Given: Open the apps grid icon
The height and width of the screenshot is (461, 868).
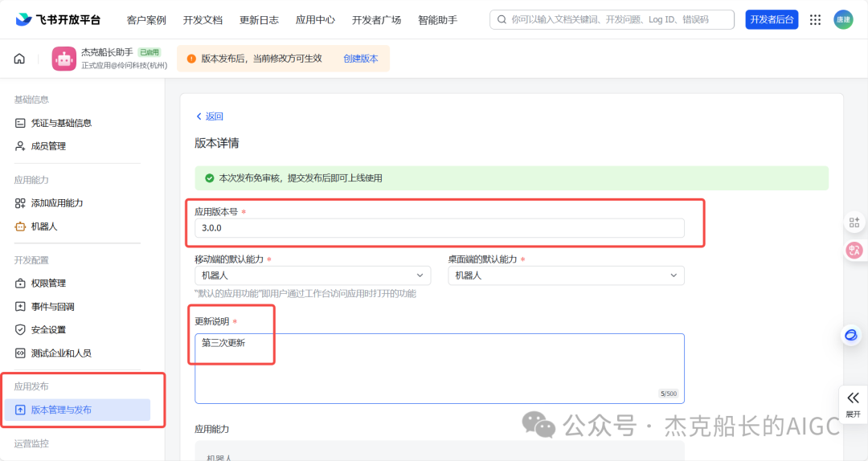Looking at the screenshot, I should click(x=815, y=20).
